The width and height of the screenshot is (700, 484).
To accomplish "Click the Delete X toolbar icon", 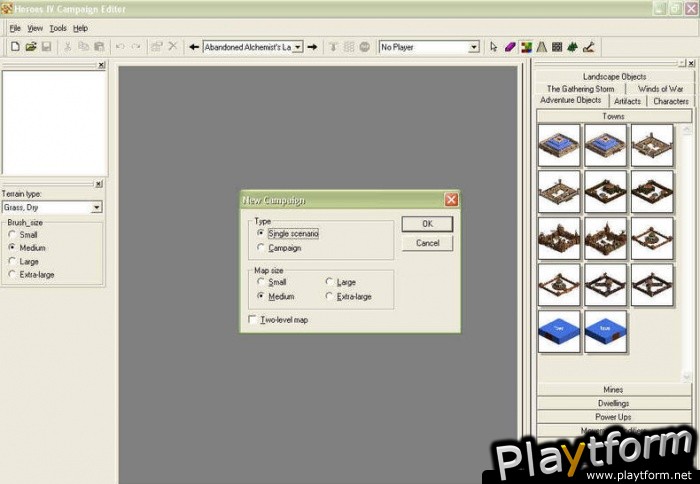I will click(x=173, y=46).
